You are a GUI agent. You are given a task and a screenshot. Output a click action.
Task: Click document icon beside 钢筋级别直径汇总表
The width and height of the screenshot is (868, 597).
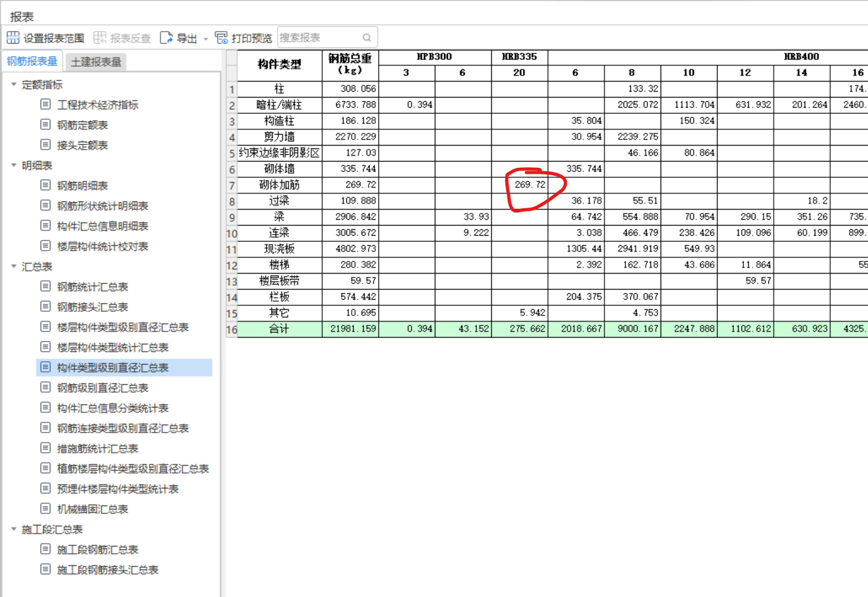(x=46, y=387)
